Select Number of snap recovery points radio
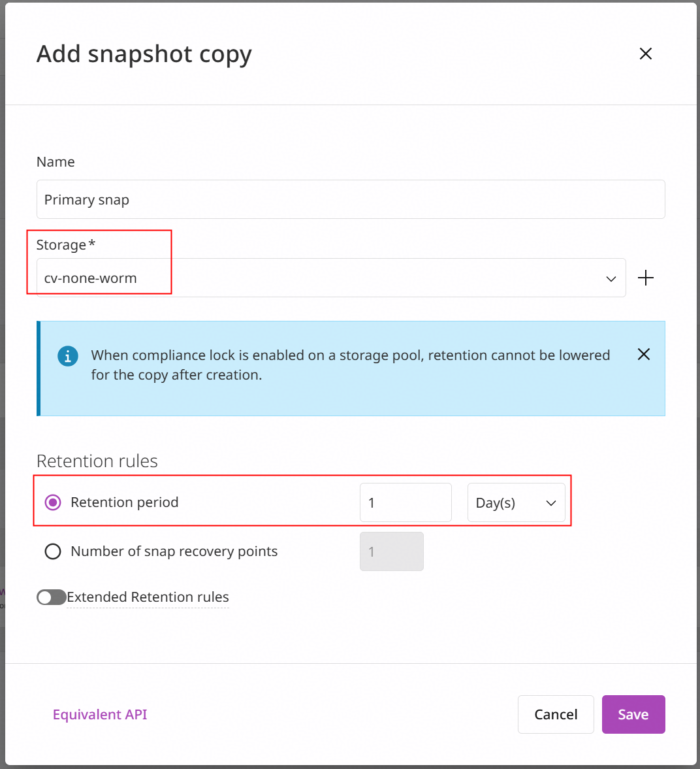The image size is (700, 769). point(53,551)
